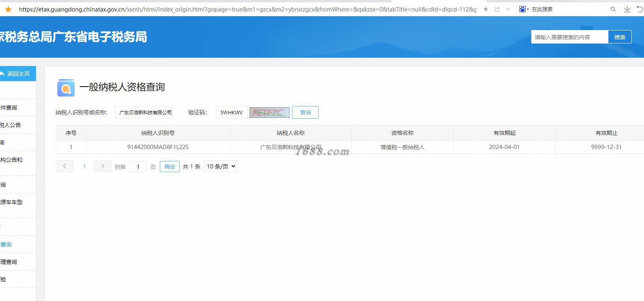This screenshot has width=644, height=301.
Task: Open the browser downloads icon
Action: pyautogui.click(x=627, y=9)
